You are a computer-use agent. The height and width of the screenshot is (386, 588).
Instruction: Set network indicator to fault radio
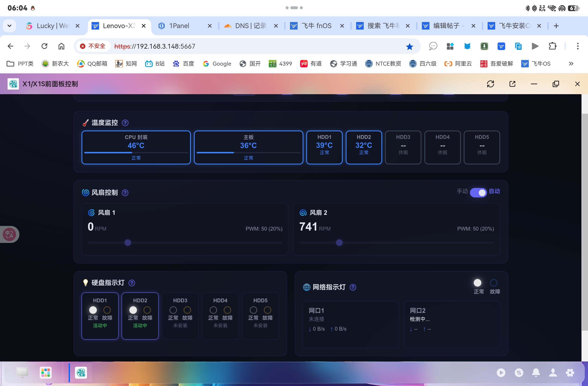[494, 283]
